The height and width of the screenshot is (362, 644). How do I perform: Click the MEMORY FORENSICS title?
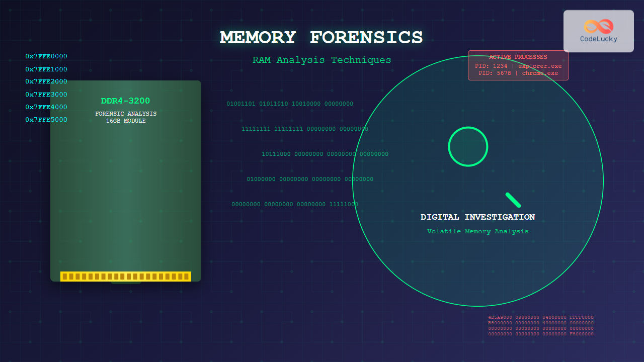[321, 38]
